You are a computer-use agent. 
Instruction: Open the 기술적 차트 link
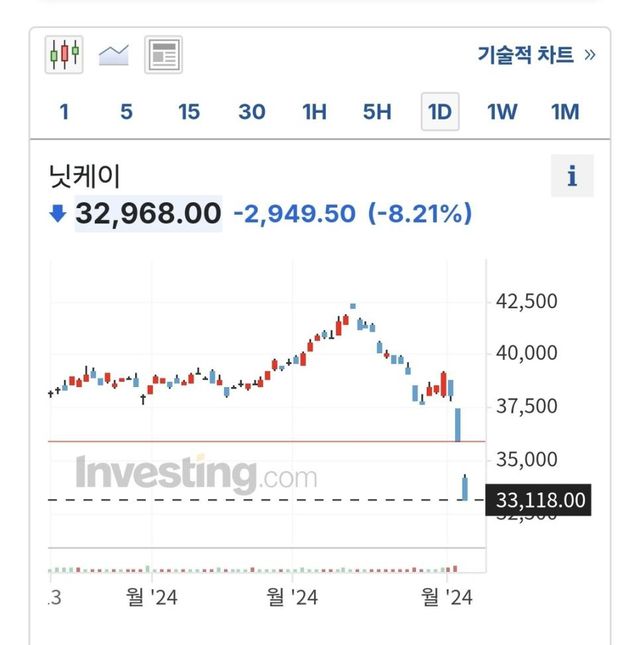[x=525, y=55]
